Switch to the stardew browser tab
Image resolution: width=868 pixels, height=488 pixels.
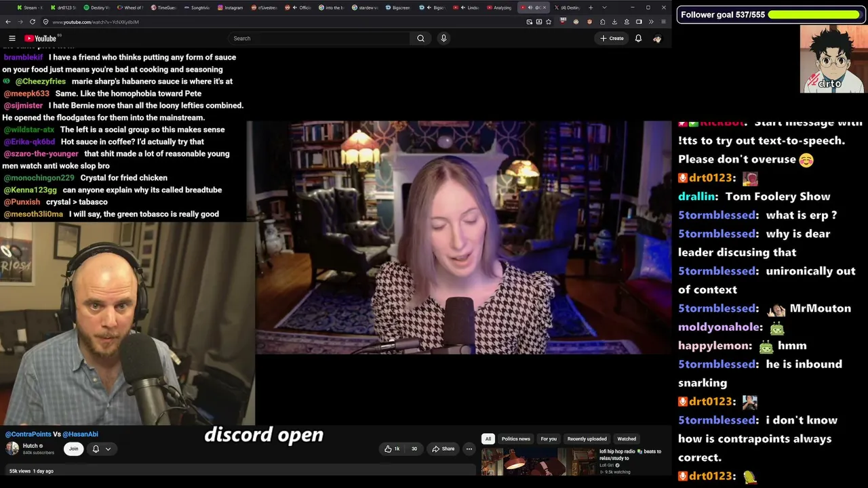coord(364,7)
